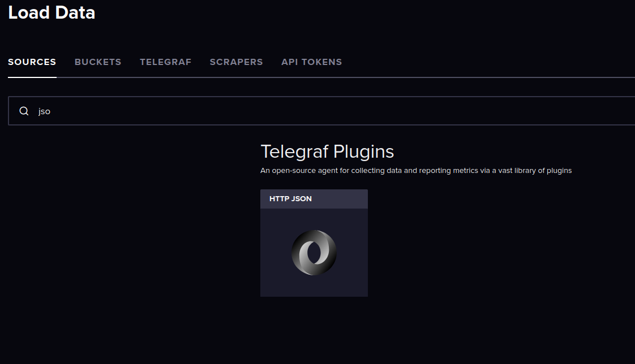The height and width of the screenshot is (364, 635).
Task: Click the magnifying glass search icon
Action: 24,111
